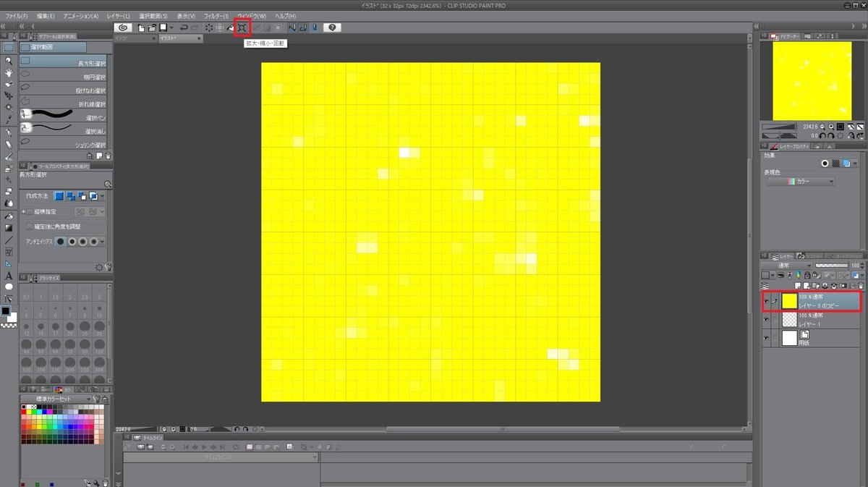Select the Zoom magnifier tool
The width and height of the screenshot is (868, 487).
(x=9, y=61)
